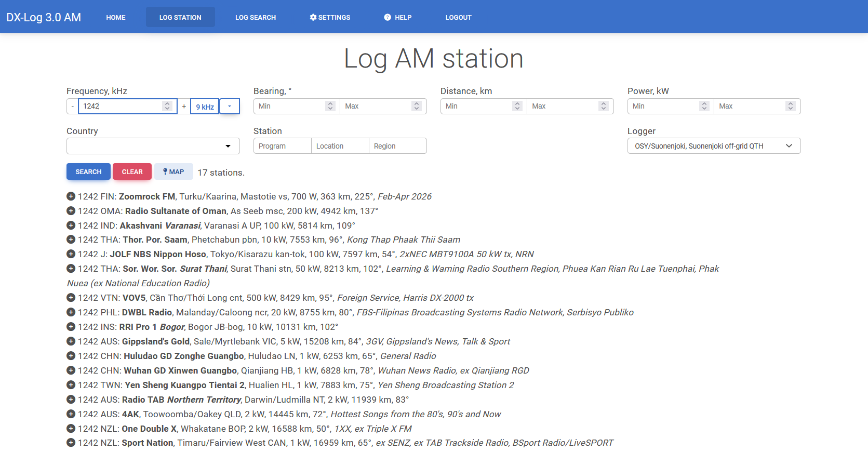The height and width of the screenshot is (465, 868).
Task: Expand the One Double X entry
Action: (71, 429)
